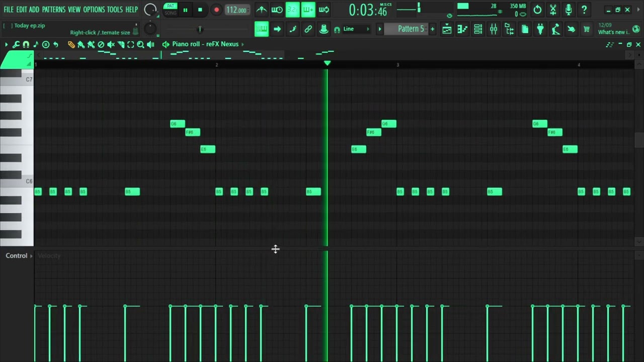Select the Slice tool
The image size is (644, 362).
pyautogui.click(x=121, y=44)
